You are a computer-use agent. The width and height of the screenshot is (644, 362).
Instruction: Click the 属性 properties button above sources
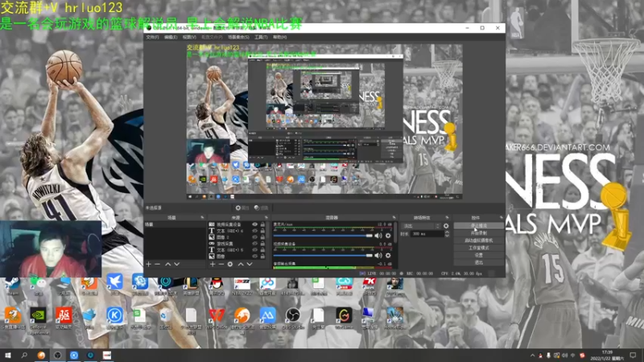pos(242,208)
